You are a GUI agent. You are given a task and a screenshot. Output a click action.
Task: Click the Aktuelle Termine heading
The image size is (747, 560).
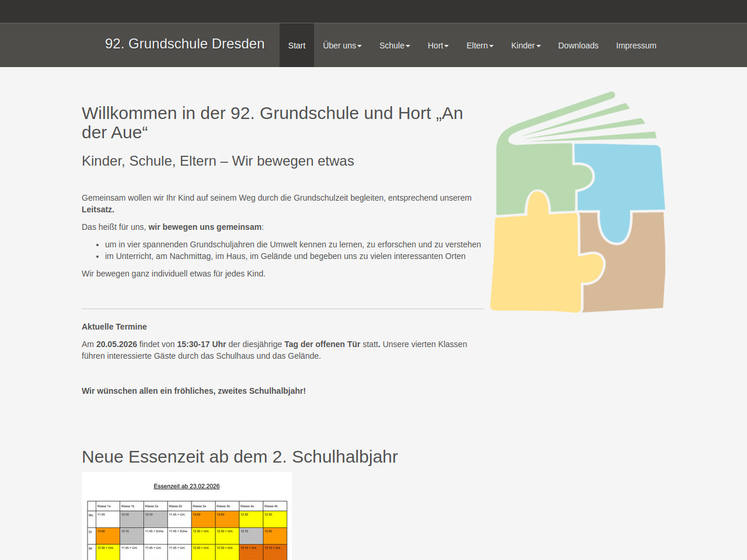(114, 327)
